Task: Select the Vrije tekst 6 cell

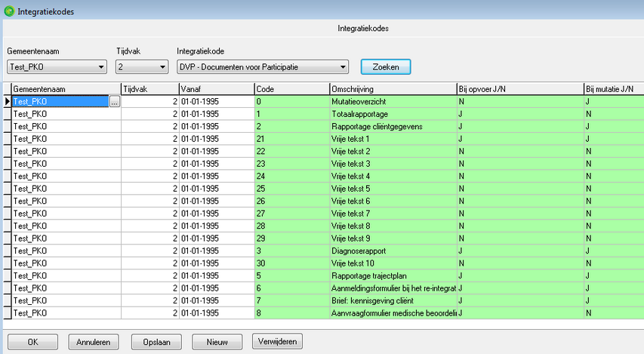Action: (x=393, y=201)
